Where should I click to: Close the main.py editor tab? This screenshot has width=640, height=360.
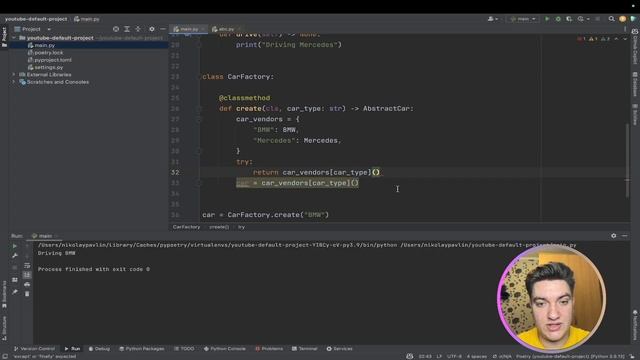tap(203, 29)
